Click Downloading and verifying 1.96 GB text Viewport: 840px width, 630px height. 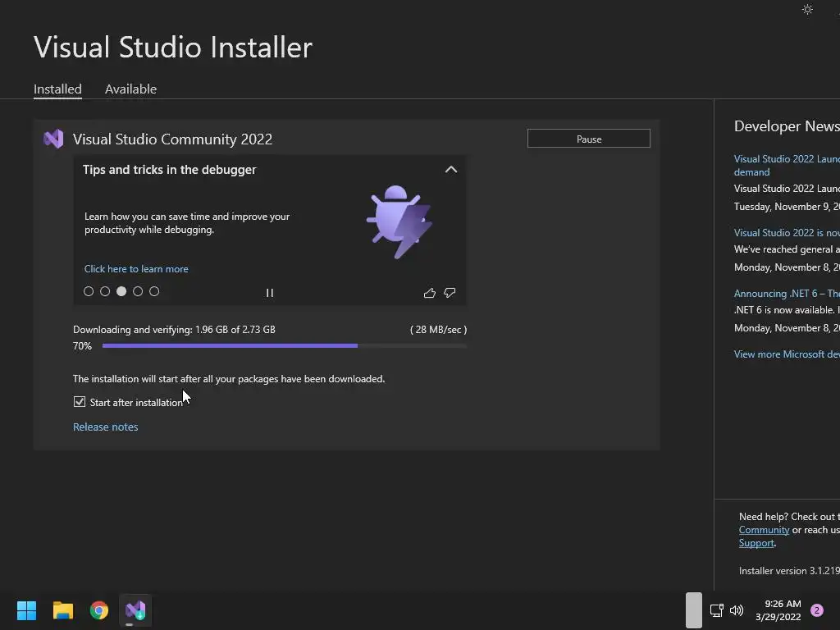174,330
